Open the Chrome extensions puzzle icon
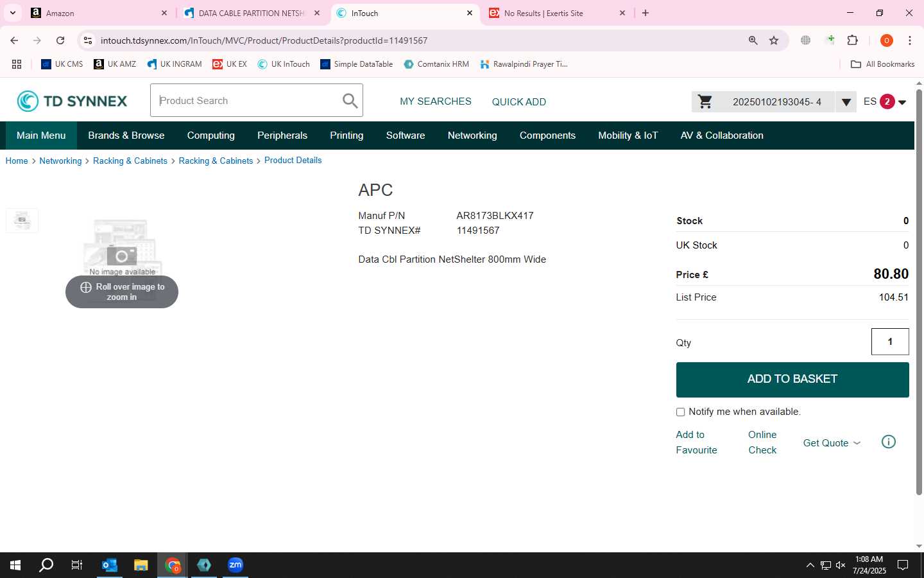This screenshot has width=924, height=578. [853, 40]
